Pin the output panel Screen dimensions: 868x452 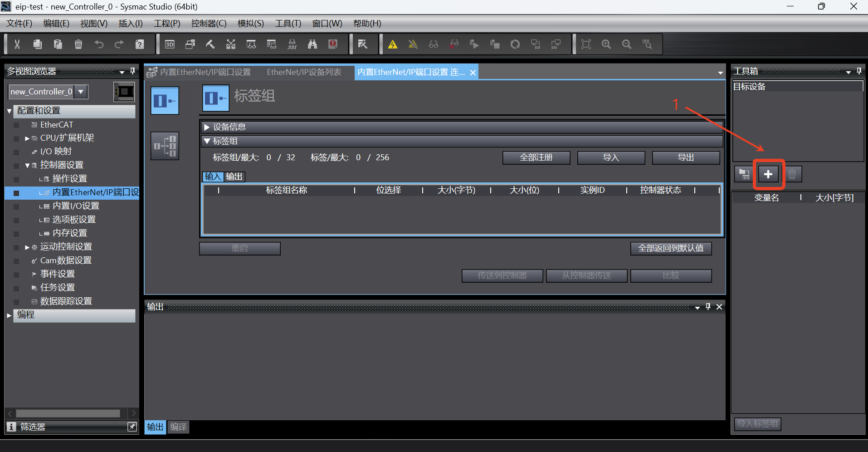pos(708,307)
